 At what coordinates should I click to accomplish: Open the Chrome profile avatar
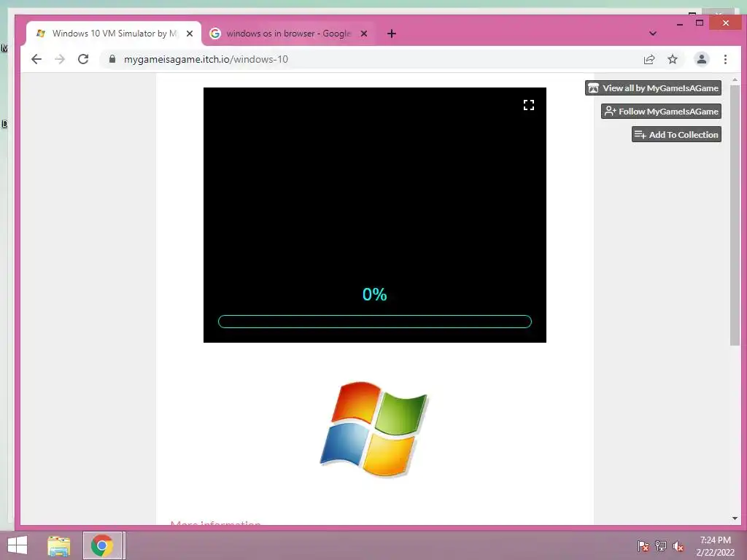coord(701,59)
